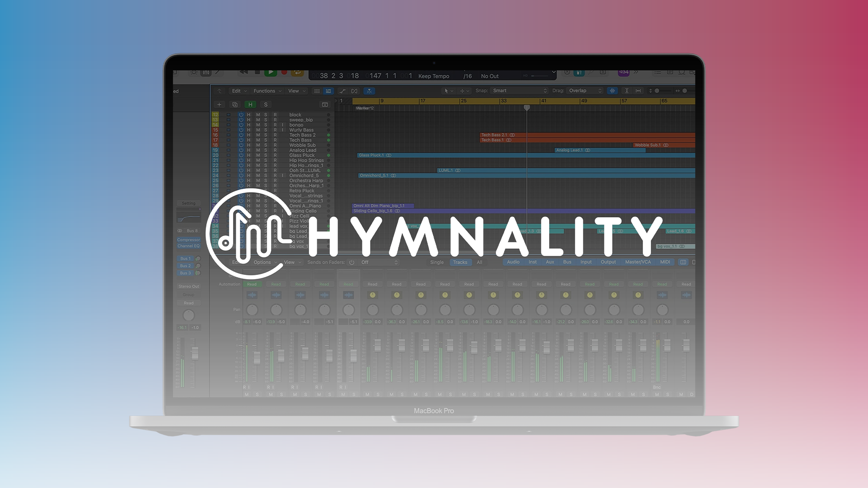The width and height of the screenshot is (868, 488).
Task: Open the Snap Smart dropdown
Action: point(520,91)
